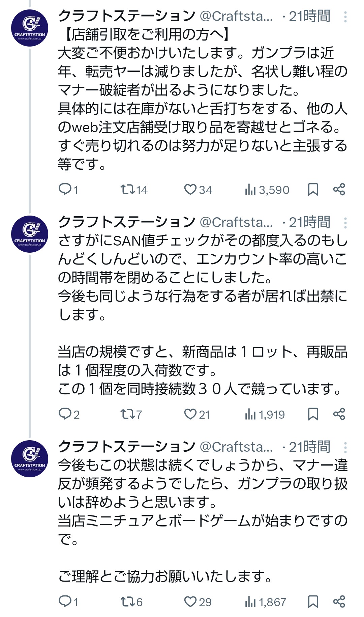View analytics showing 1,867 impressions
The width and height of the screenshot is (364, 617).
coord(266,602)
